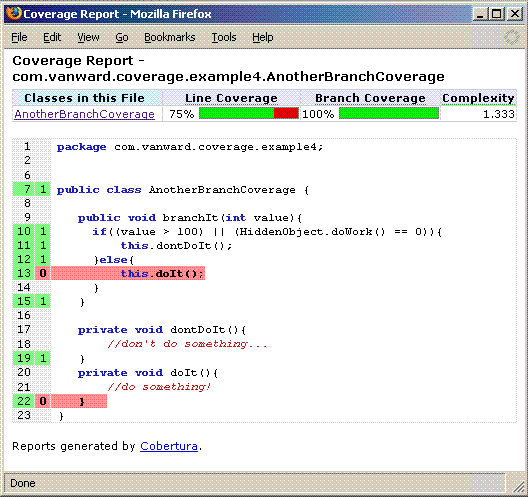Screen dimensions: 528x497
Task: Click the Complexity column header
Action: pos(478,98)
